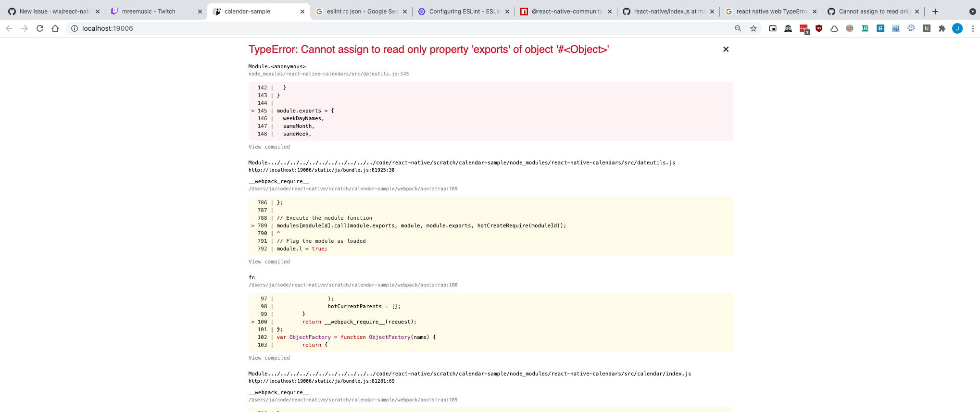Viewport: 980px width, 412px height.
Task: Close the '@react-native-community' tab
Action: [x=610, y=12]
